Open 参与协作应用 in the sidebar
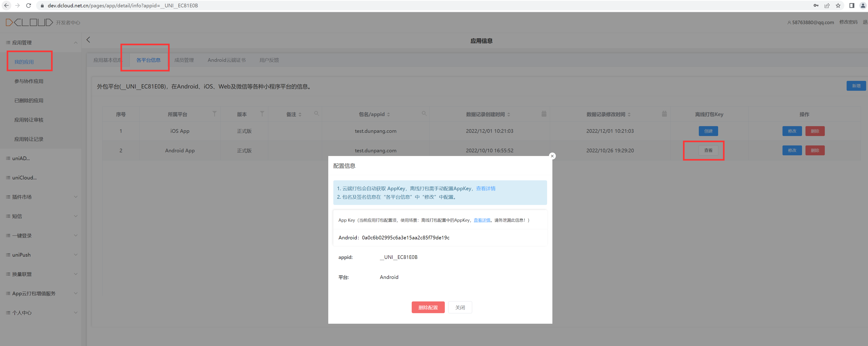 [29, 81]
